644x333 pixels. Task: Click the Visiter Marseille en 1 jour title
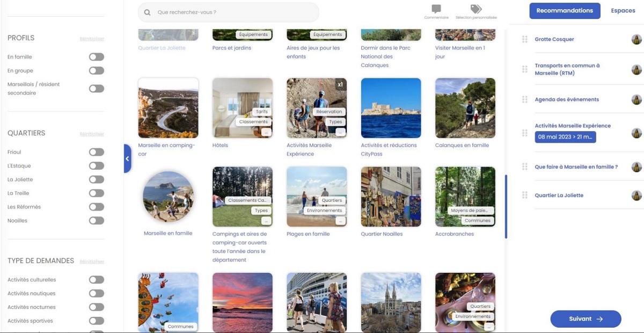(x=460, y=52)
